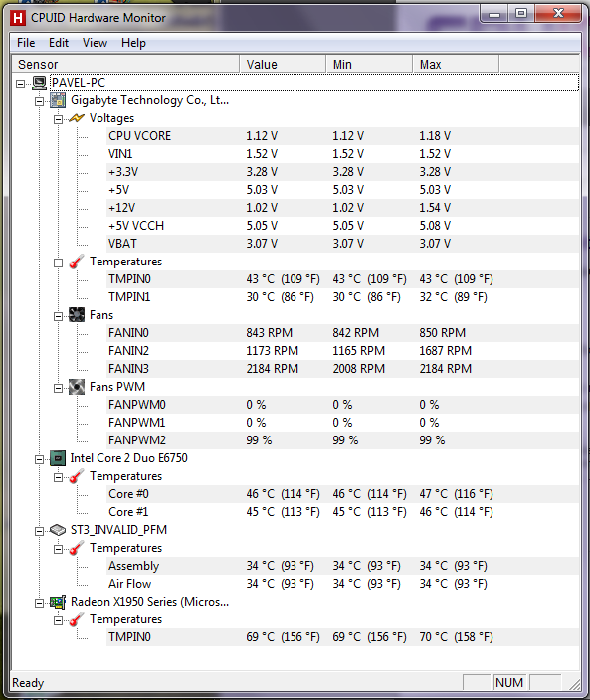Collapse the Fans PWM group
This screenshot has width=590, height=700.
click(58, 388)
